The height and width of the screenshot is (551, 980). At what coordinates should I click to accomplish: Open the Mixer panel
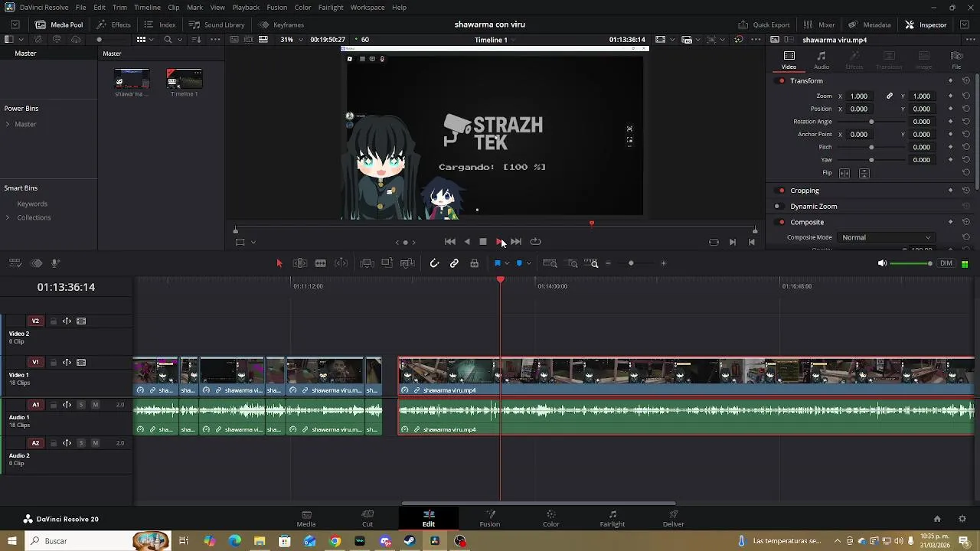point(819,24)
